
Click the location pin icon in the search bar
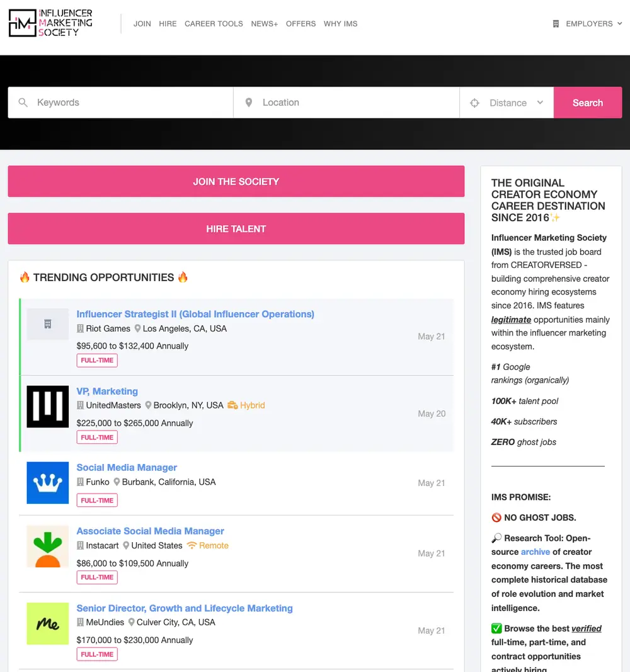[x=248, y=102]
